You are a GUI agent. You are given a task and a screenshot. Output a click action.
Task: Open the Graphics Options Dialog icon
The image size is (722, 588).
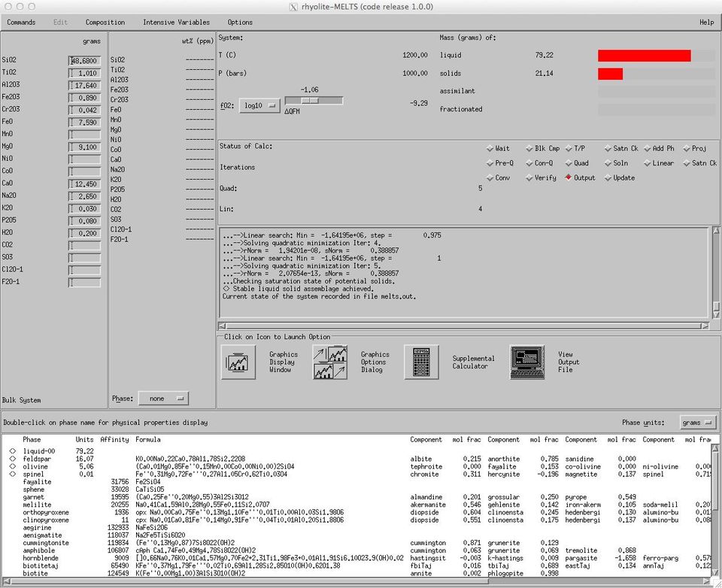(x=330, y=362)
